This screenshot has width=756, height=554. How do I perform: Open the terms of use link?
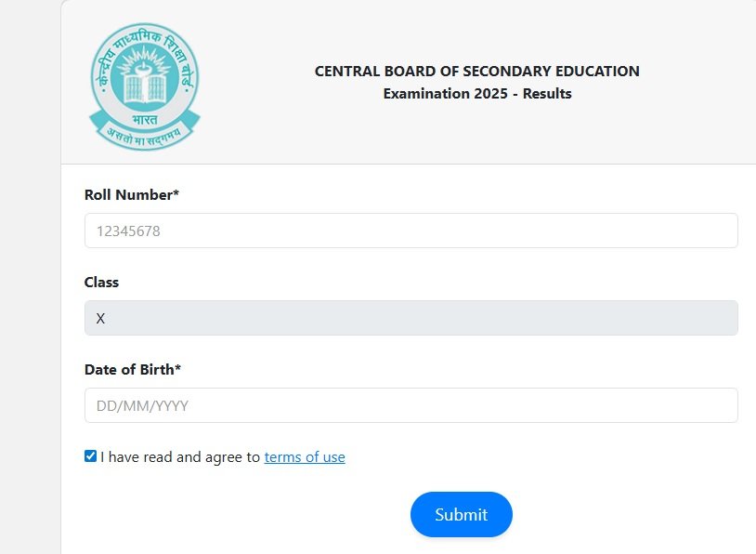305,457
